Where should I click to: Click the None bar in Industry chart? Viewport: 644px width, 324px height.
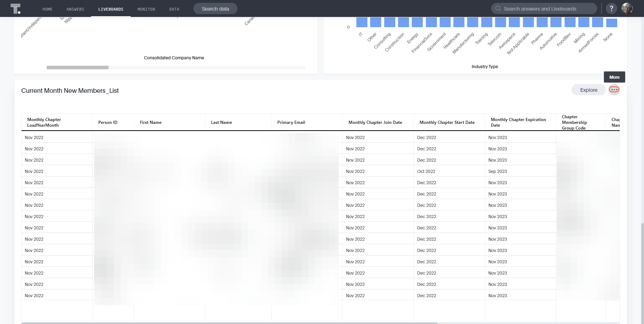612,23
